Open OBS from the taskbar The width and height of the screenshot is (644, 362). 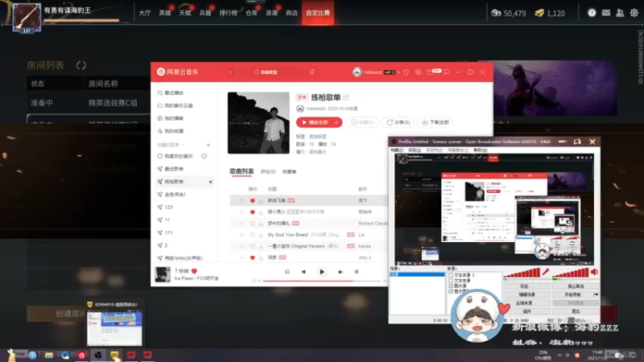98,355
